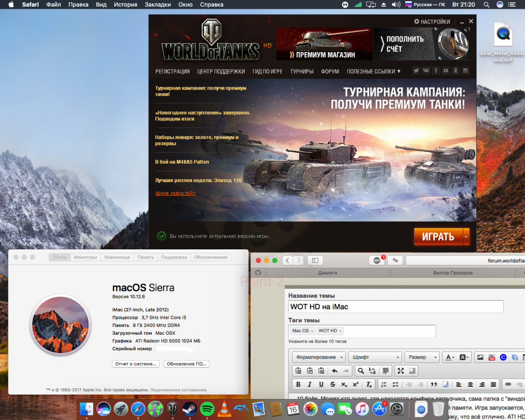Open YouTube icon in launcher header

(446, 71)
